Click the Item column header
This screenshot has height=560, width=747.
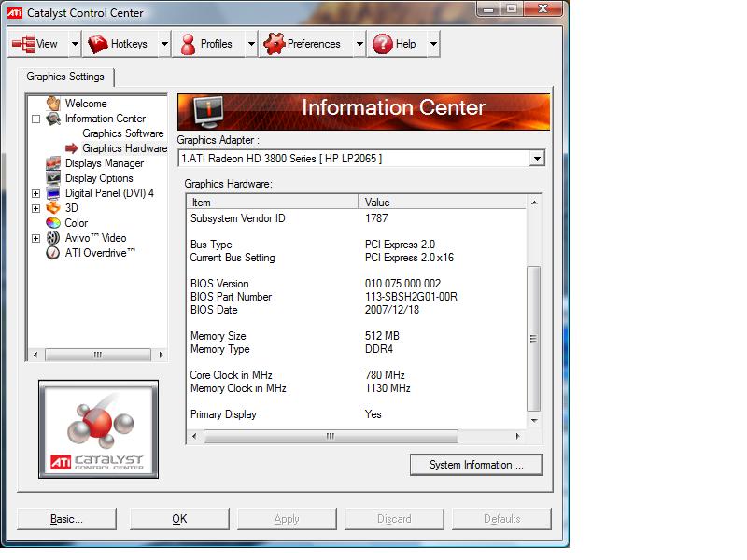pyautogui.click(x=272, y=203)
